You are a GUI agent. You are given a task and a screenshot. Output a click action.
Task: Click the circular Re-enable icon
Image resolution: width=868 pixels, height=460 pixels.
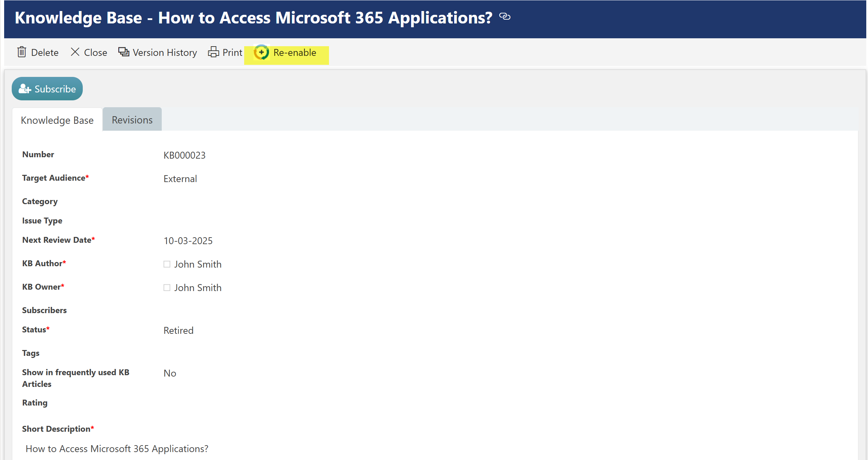(x=261, y=52)
